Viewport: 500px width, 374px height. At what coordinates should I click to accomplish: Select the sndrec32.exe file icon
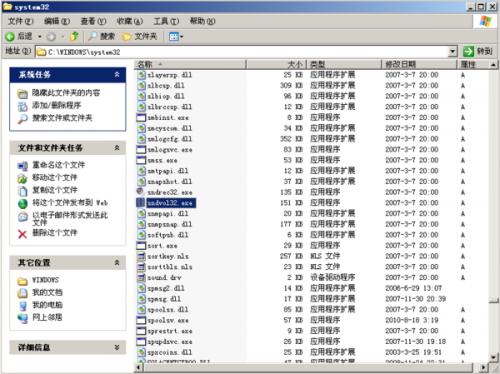[x=141, y=192]
